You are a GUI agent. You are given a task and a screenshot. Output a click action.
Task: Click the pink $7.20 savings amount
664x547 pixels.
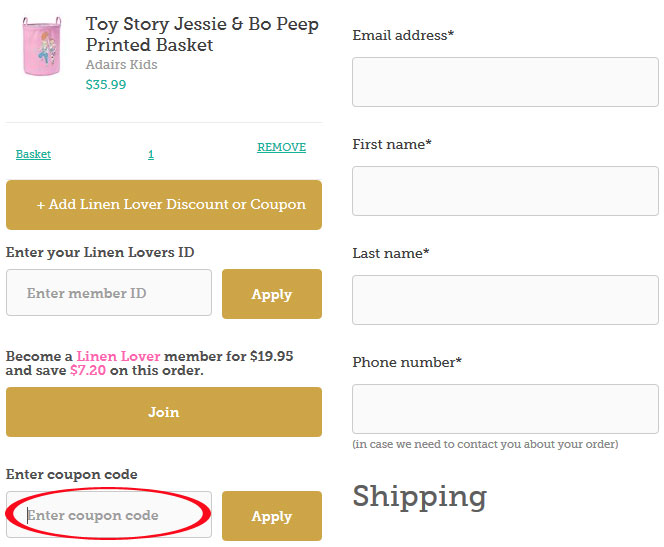(x=88, y=370)
